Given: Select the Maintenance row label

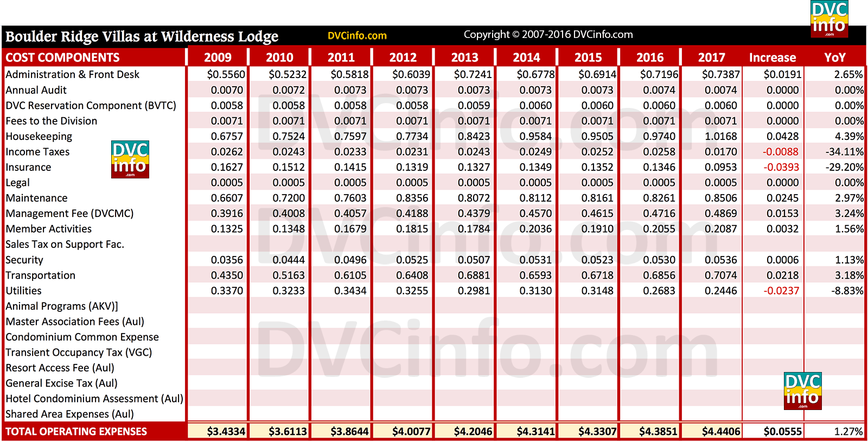Looking at the screenshot, I should click(36, 198).
